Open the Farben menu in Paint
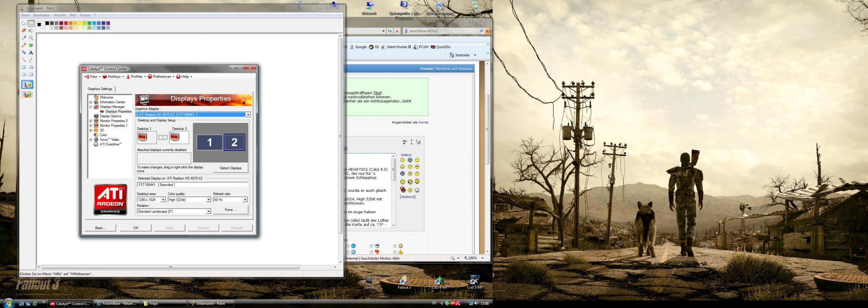Screen dimensions: 868x308 [x=85, y=15]
